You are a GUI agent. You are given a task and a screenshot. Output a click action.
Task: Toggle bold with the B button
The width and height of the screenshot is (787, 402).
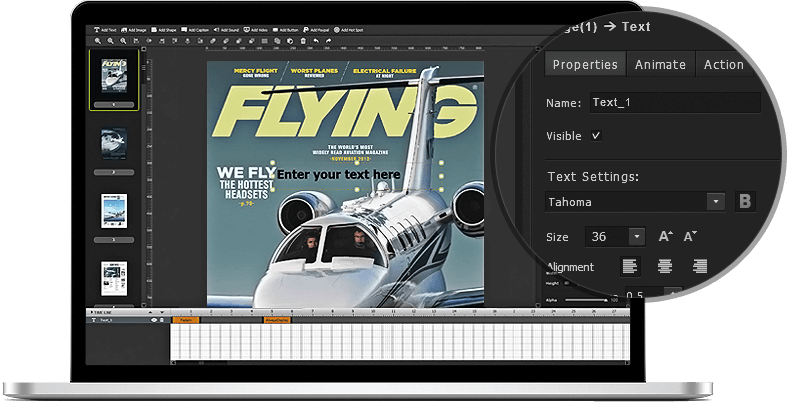[745, 202]
